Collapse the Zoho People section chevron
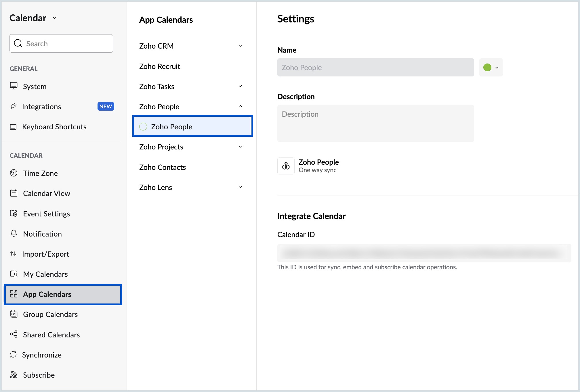The width and height of the screenshot is (580, 392). (240, 106)
